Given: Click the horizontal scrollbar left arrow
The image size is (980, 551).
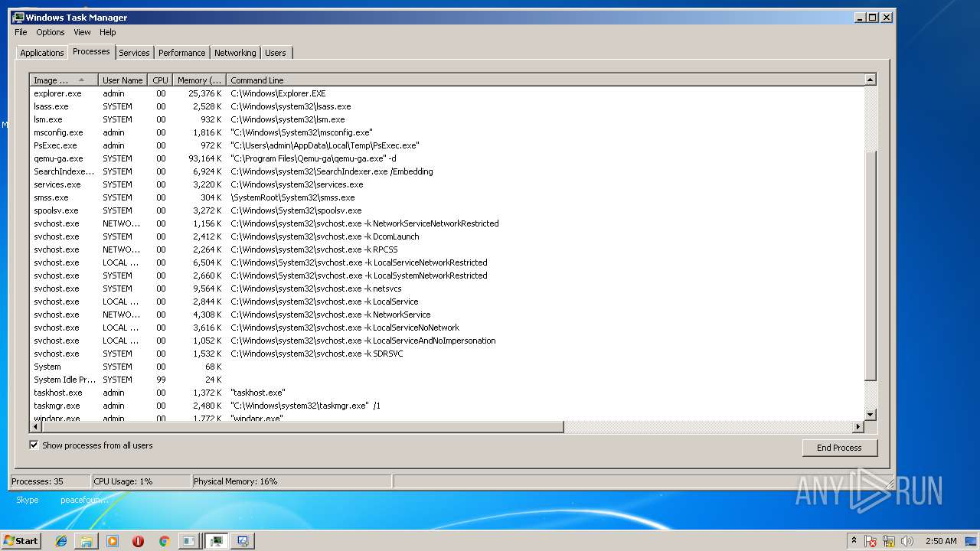Looking at the screenshot, I should (35, 426).
